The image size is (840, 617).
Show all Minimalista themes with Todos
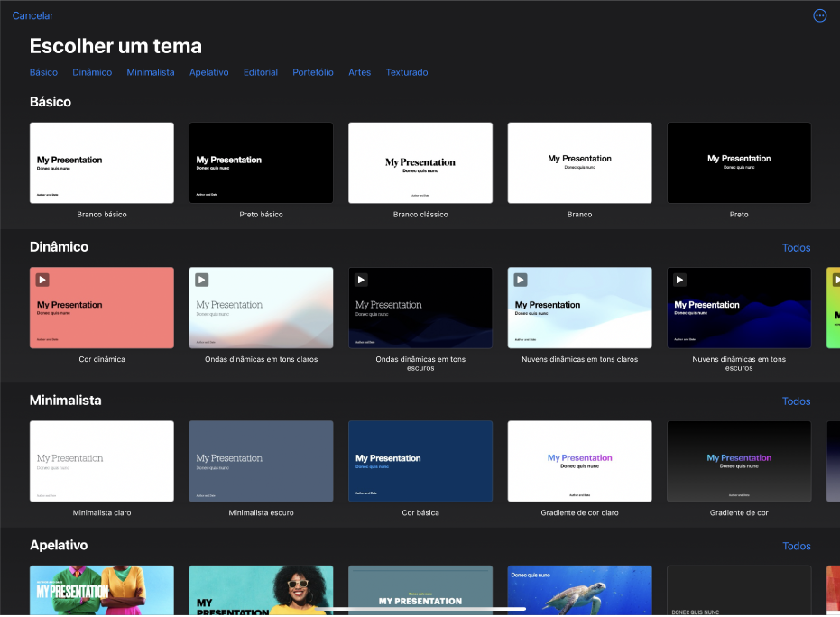796,401
